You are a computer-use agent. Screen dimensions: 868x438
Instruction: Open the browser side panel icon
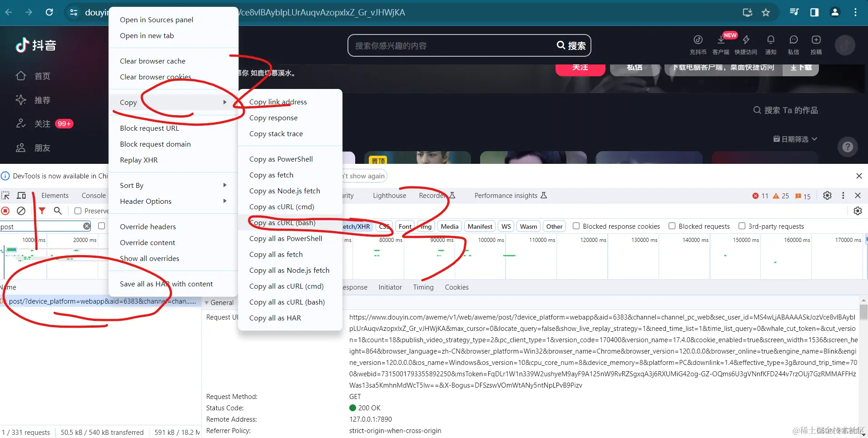(x=814, y=12)
